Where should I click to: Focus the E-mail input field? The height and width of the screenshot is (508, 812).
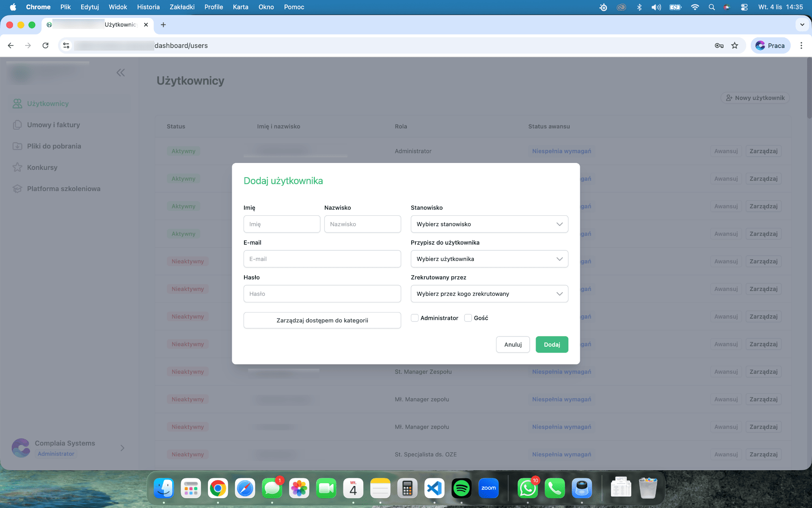pos(322,259)
